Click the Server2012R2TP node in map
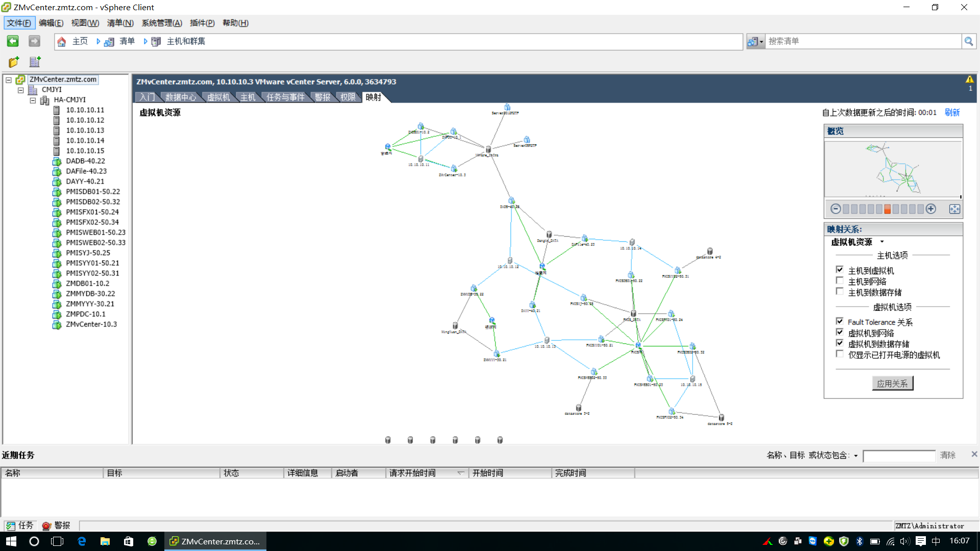 (x=507, y=108)
